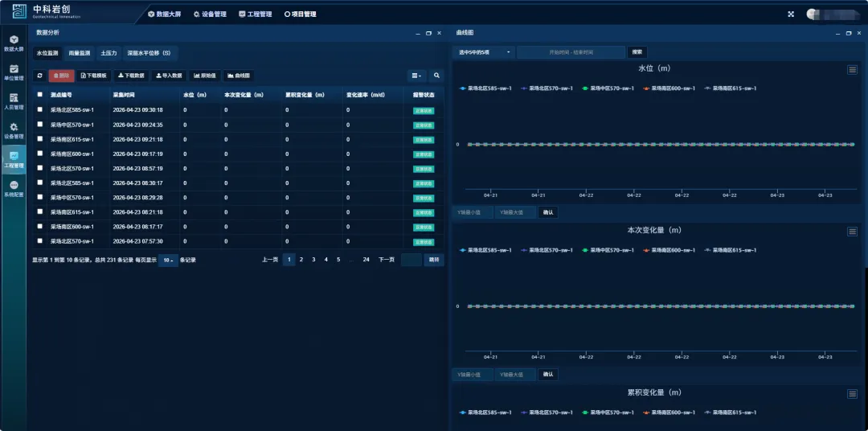Click the search magnifier icon above table
Viewport: 868px width, 431px height.
(x=436, y=76)
